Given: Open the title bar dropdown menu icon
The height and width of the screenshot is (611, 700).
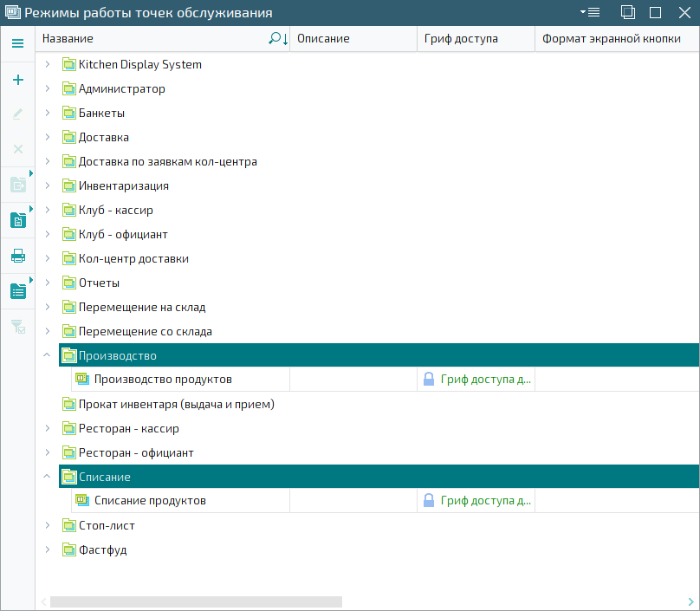Looking at the screenshot, I should click(x=590, y=12).
